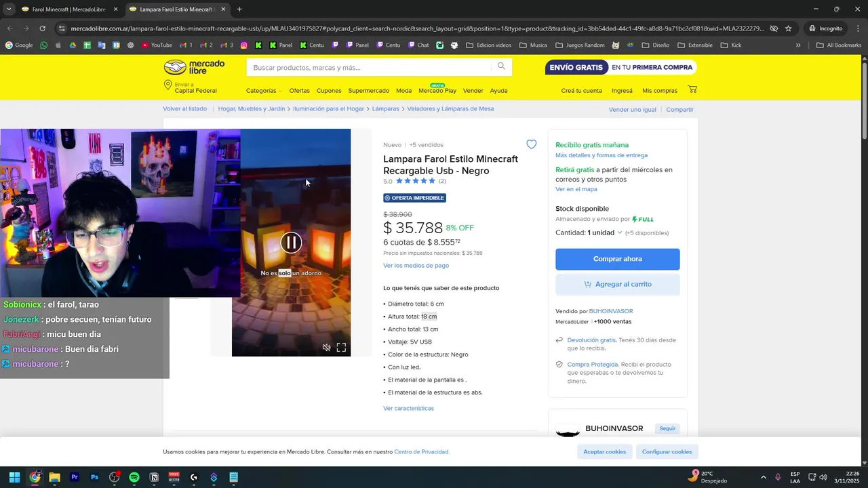Open the Cupones menu item
The image size is (868, 488).
[x=329, y=91]
